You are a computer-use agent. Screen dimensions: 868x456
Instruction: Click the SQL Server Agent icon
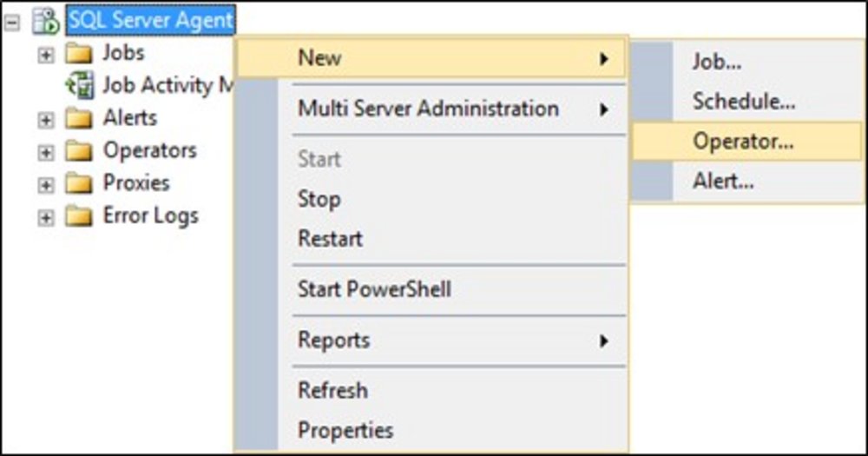pyautogui.click(x=45, y=21)
